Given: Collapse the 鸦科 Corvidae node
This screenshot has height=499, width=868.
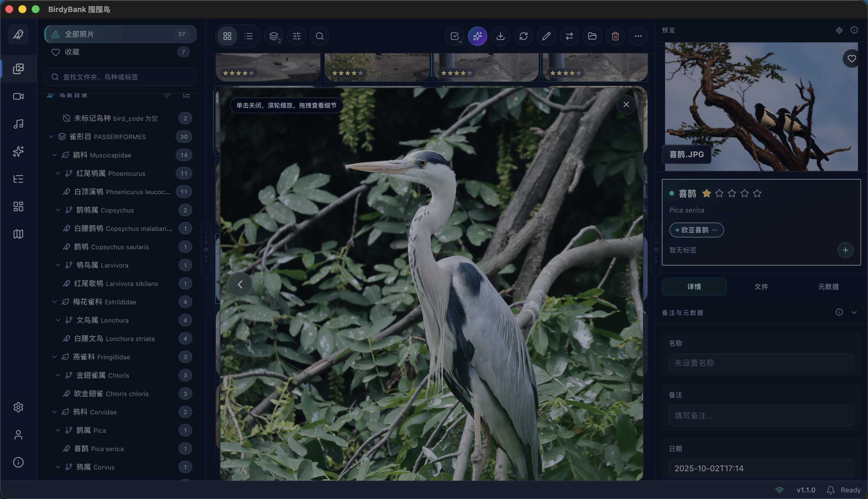Looking at the screenshot, I should 55,412.
